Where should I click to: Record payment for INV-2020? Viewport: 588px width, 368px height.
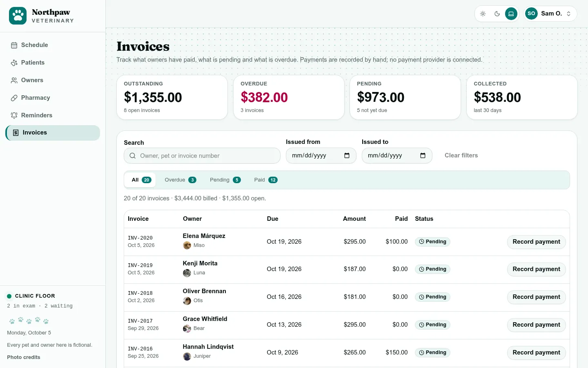pos(536,242)
